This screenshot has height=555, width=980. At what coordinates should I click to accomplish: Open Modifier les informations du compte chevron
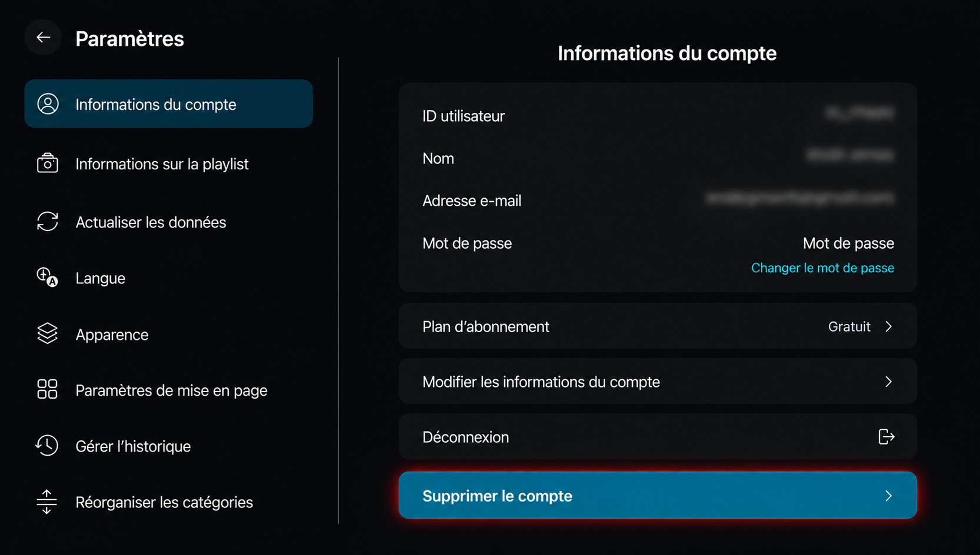click(x=889, y=382)
